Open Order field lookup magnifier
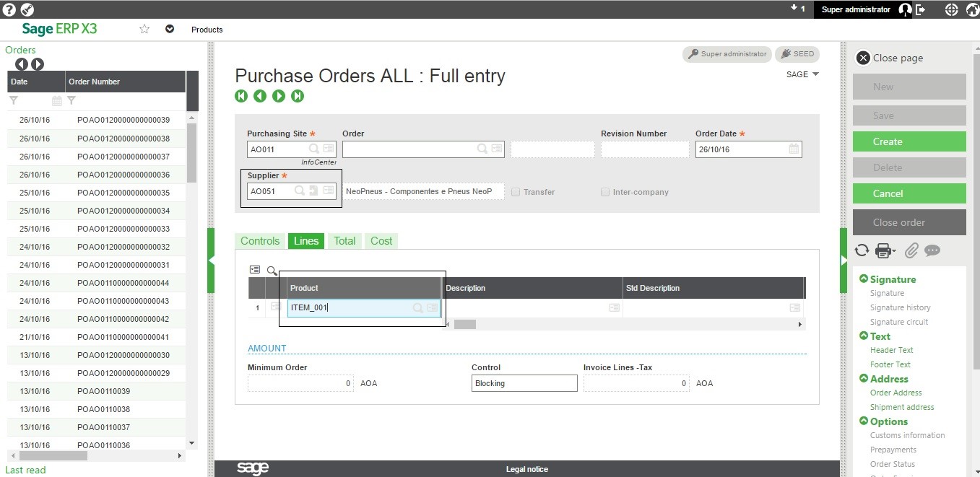The image size is (980, 477). click(482, 149)
